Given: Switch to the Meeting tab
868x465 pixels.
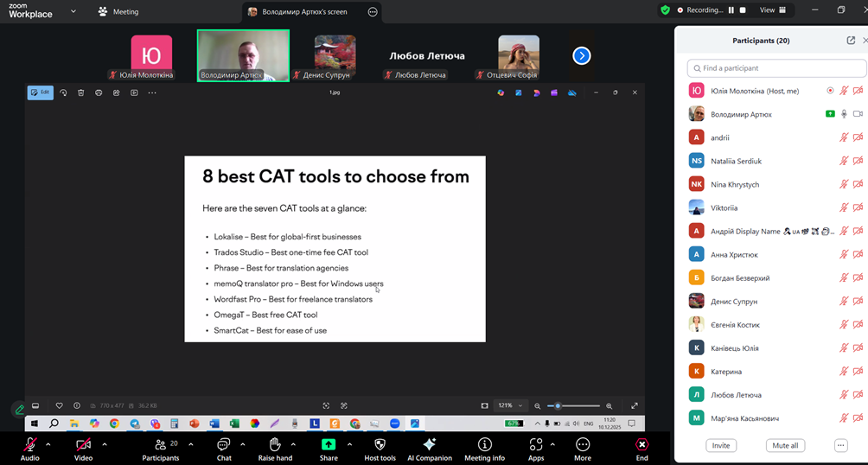Looking at the screenshot, I should (118, 12).
